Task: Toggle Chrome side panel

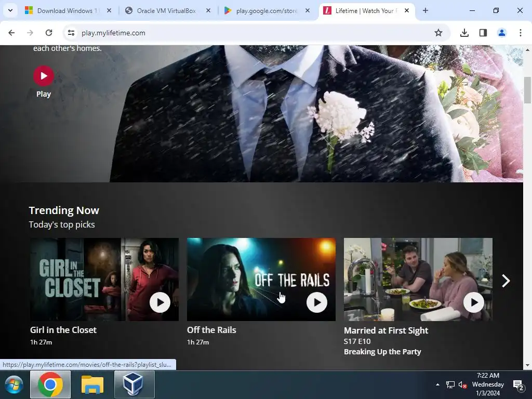Action: pos(483,33)
